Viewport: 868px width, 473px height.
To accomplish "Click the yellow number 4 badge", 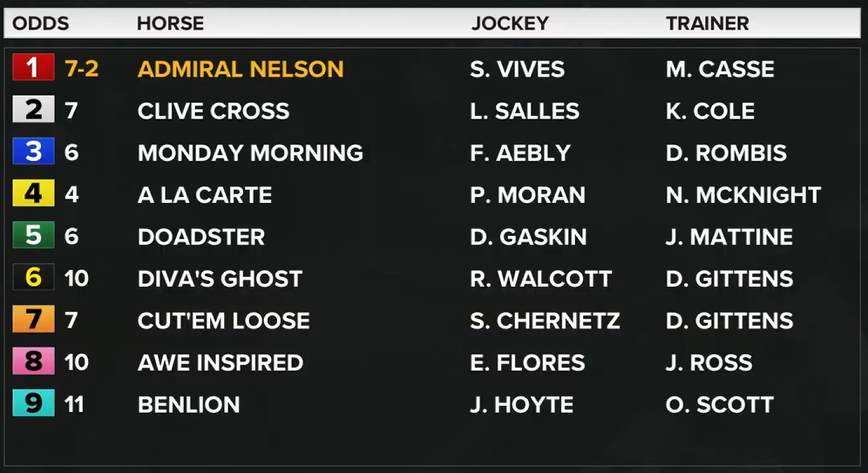I will point(33,193).
